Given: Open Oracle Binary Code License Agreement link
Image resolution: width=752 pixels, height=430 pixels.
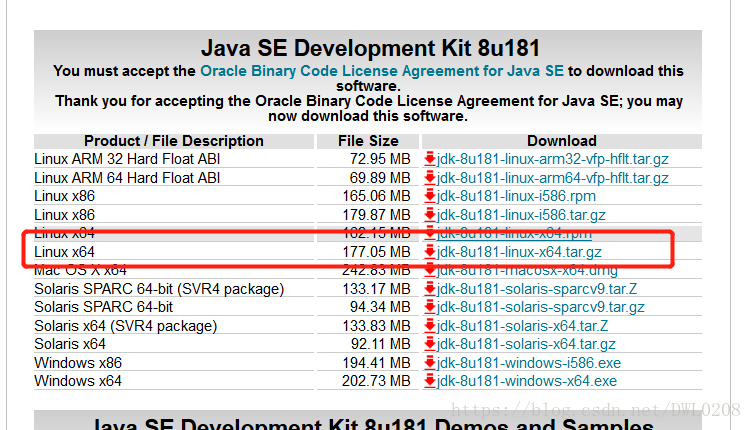Looking at the screenshot, I should pos(382,71).
